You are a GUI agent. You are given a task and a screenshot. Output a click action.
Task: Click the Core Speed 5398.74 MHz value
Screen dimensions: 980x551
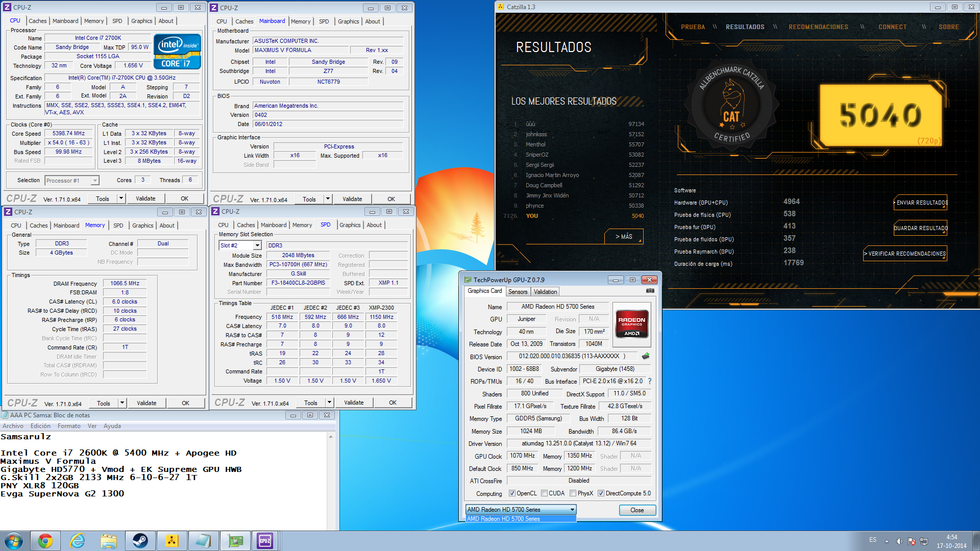coord(69,134)
